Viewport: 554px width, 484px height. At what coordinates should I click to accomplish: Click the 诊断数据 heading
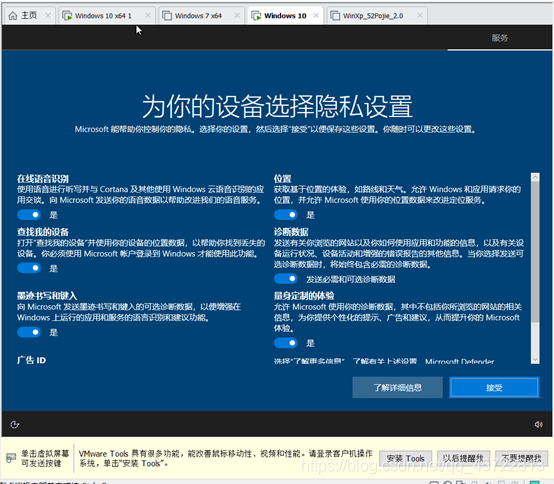291,232
